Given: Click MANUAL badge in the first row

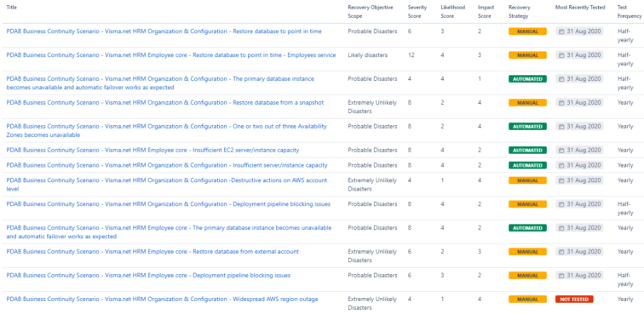Looking at the screenshot, I should pyautogui.click(x=527, y=31).
